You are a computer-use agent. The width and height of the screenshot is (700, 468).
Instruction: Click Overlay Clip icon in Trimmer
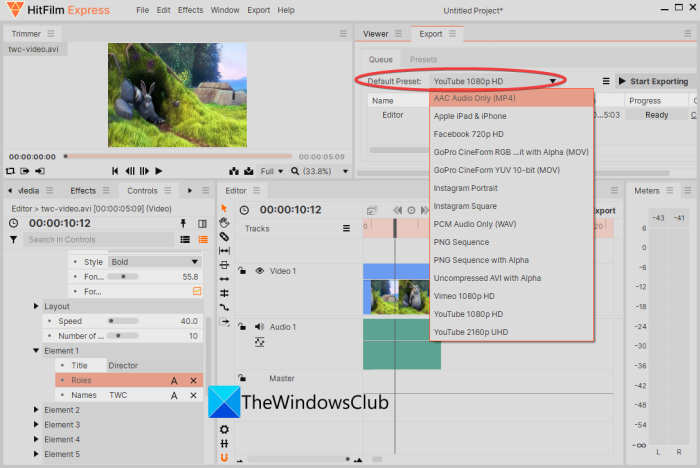click(x=249, y=171)
